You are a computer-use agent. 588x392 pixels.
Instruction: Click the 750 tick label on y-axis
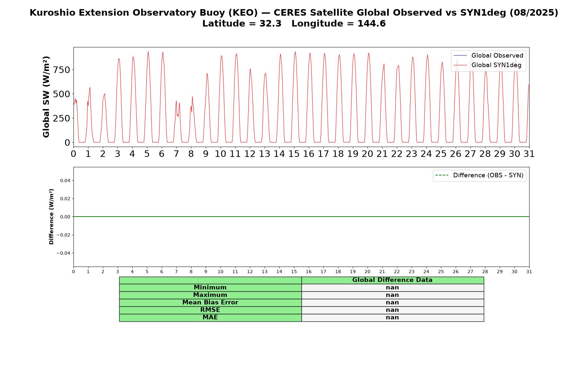point(61,70)
